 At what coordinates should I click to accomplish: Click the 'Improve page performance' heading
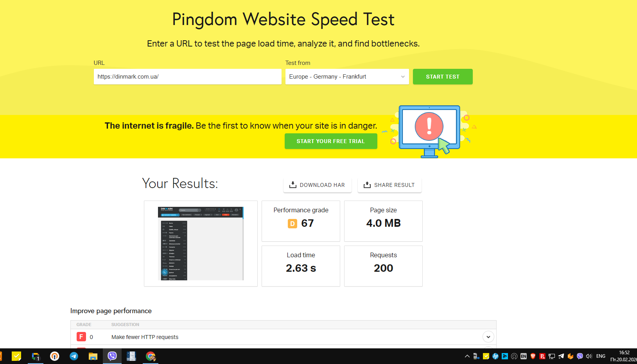tap(111, 311)
